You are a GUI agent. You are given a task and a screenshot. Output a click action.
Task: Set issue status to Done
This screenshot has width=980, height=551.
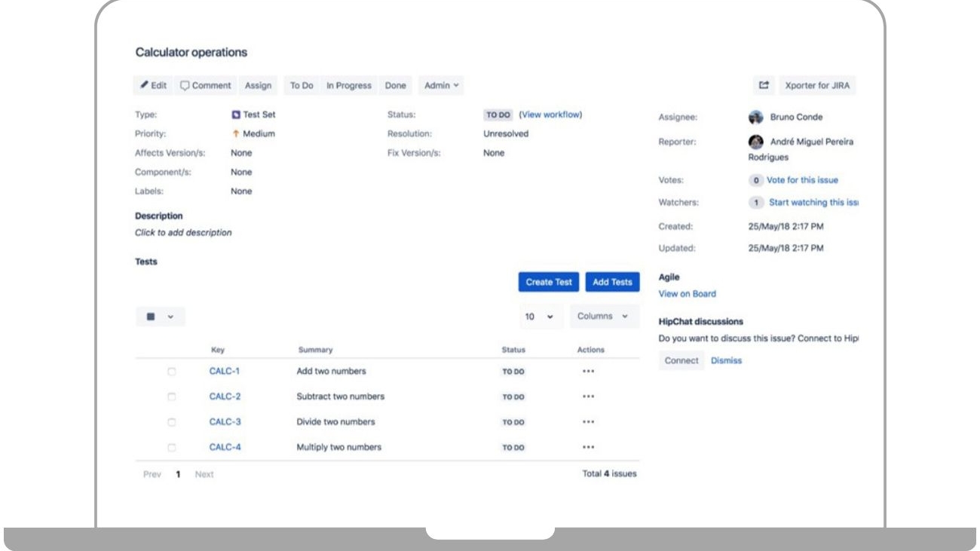395,86
